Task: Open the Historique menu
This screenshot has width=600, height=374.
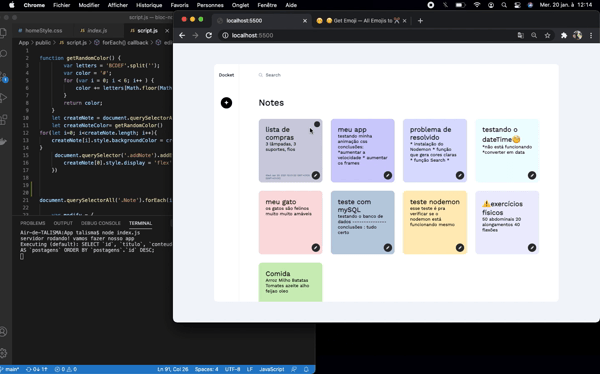Action: point(149,5)
